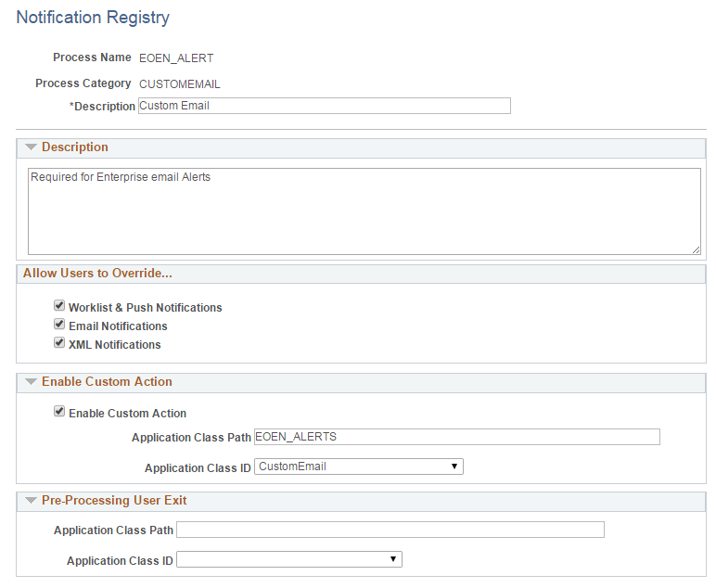The height and width of the screenshot is (588, 716).
Task: Collapse the Description section triangle
Action: [x=31, y=147]
